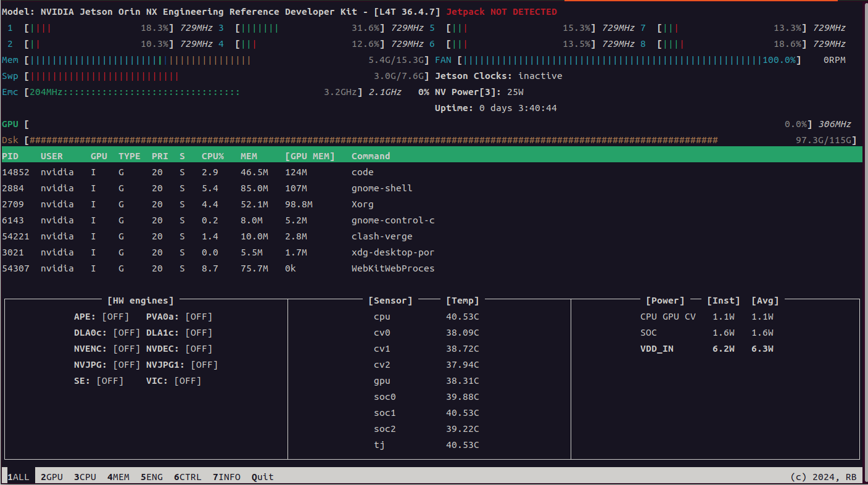Sort by TYPE column header
The width and height of the screenshot is (868, 485).
coord(130,156)
